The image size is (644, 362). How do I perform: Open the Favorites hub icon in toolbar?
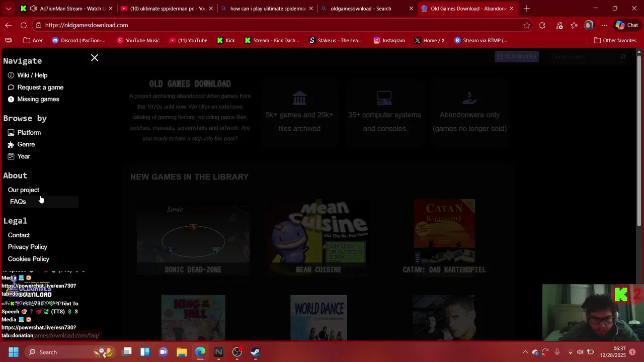574,25
